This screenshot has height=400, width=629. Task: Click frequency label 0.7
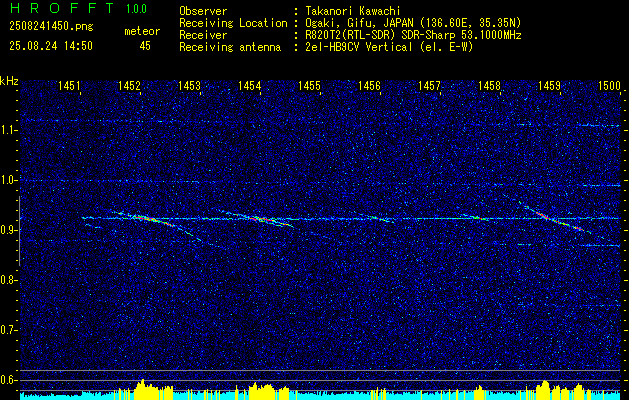[8, 330]
